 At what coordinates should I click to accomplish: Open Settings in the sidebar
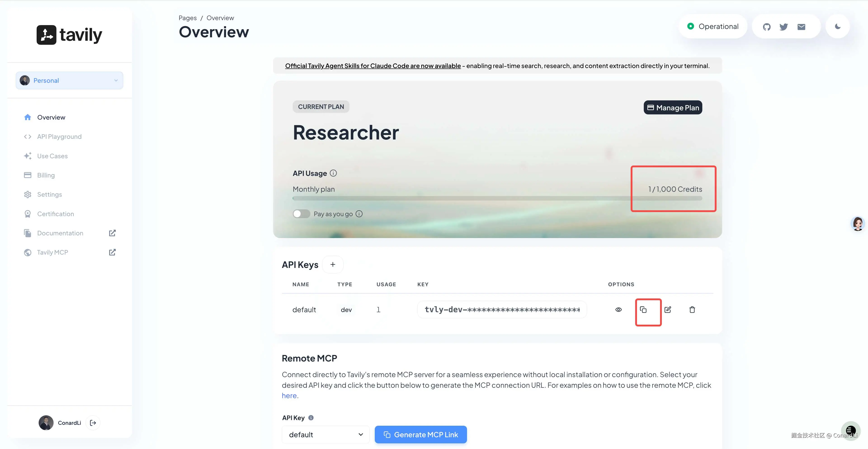[x=50, y=194]
